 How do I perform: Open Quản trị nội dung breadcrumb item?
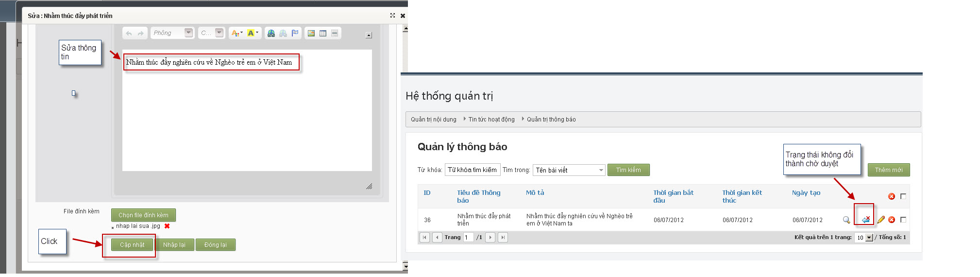click(x=433, y=120)
